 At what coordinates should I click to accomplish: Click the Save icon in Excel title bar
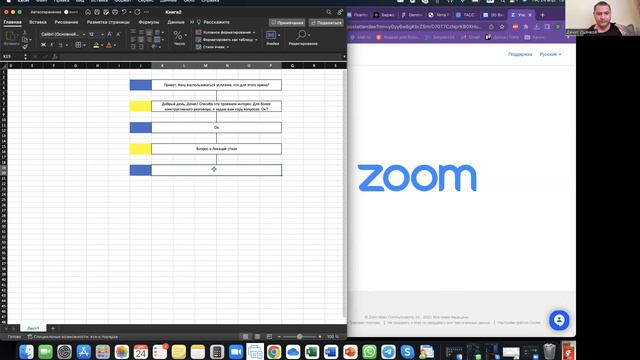click(97, 12)
